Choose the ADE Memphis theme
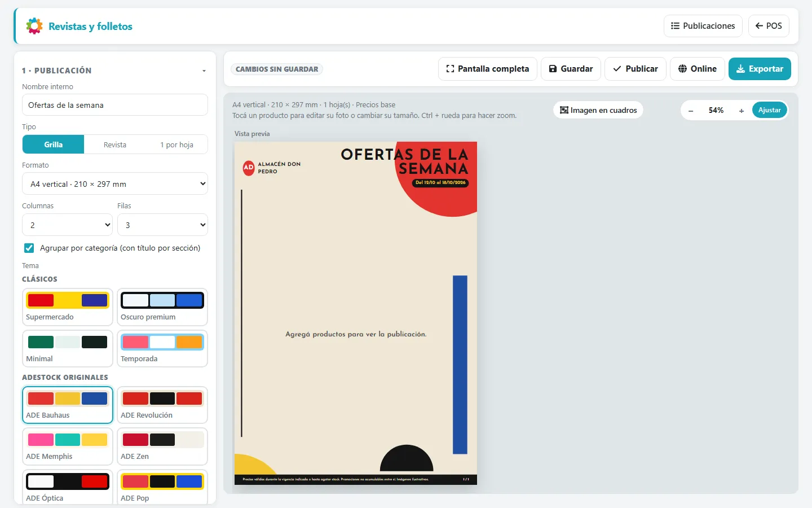This screenshot has height=508, width=812. 68,446
